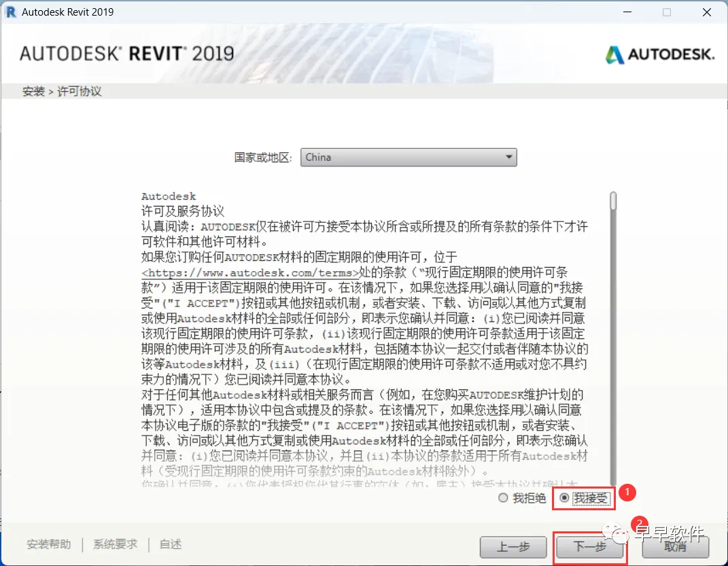Click the license agreement scrollbar thumb
728x566 pixels.
613,201
